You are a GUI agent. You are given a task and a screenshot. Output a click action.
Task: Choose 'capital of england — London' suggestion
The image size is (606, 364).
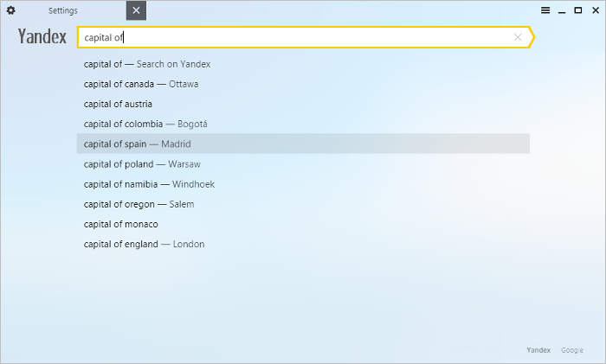click(303, 244)
